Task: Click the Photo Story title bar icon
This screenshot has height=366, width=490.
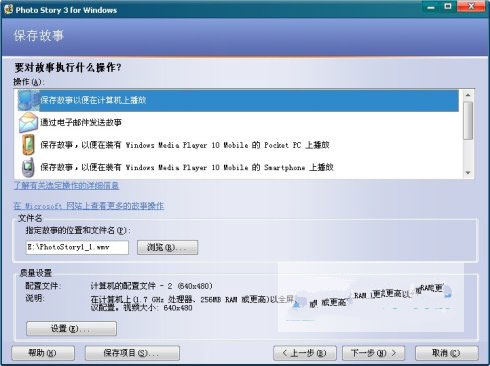Action: click(8, 10)
